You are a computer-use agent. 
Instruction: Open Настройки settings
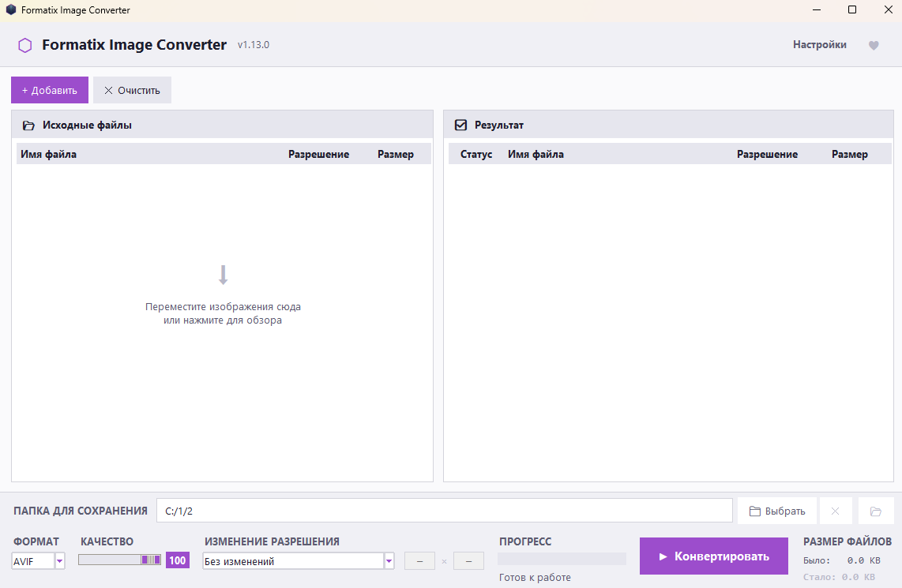pyautogui.click(x=819, y=45)
